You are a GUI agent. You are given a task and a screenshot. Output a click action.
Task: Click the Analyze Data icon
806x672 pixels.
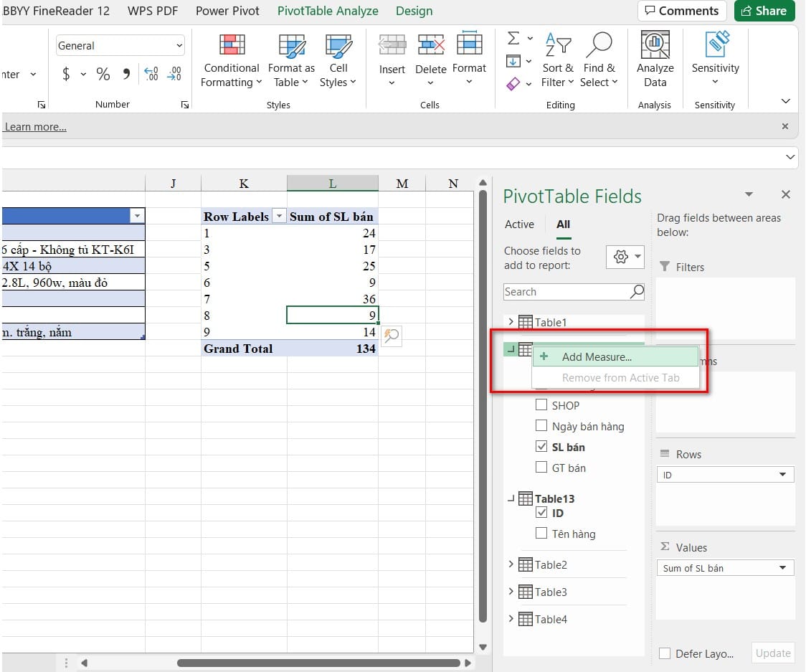(655, 45)
